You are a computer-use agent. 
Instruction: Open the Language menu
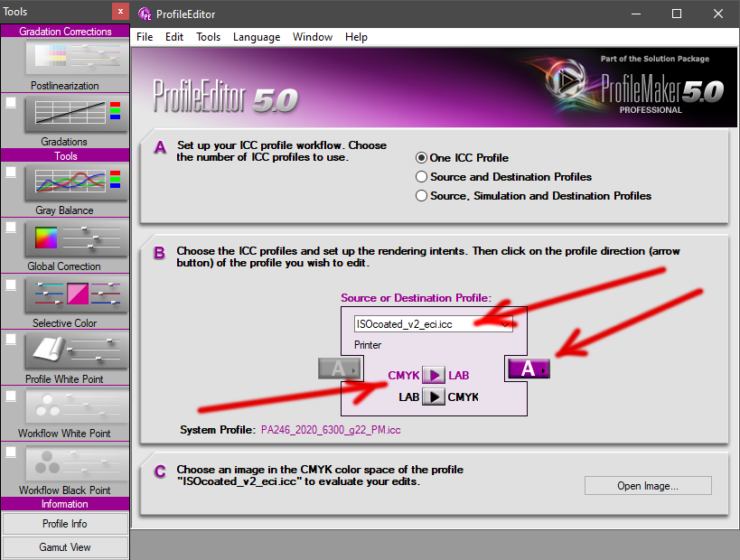click(x=257, y=37)
